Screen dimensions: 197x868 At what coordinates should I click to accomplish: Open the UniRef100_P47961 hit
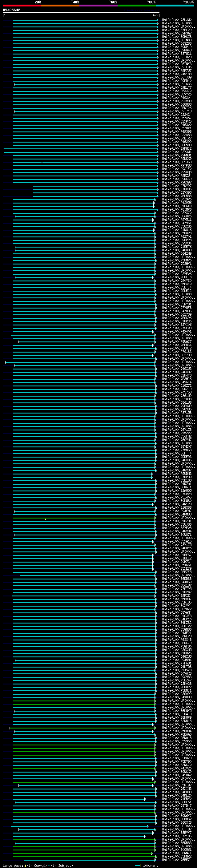(x=177, y=223)
